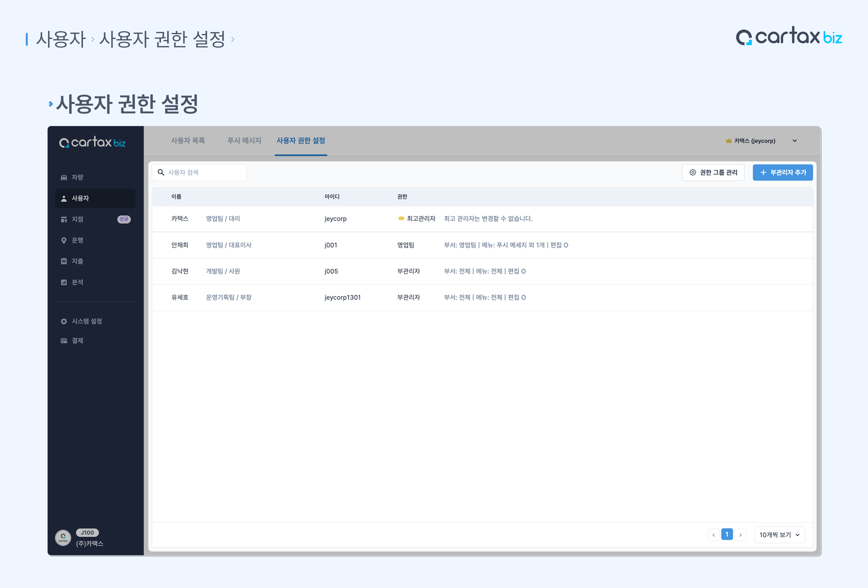Click the company avatar at sidebar bottom
The image size is (868, 588).
[63, 538]
